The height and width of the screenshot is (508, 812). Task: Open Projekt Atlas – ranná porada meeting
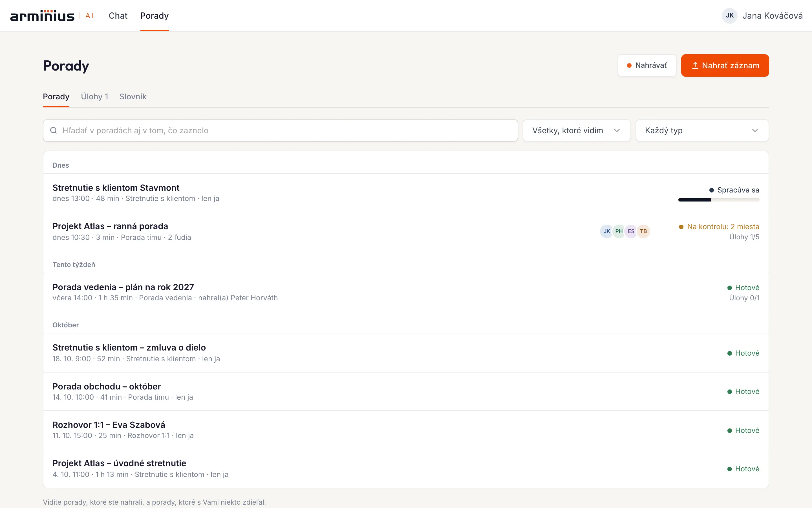coord(406,231)
